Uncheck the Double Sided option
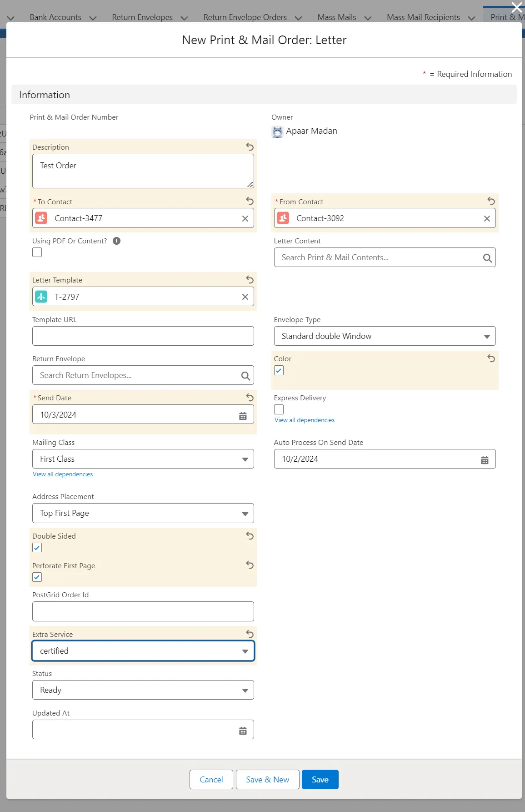This screenshot has width=525, height=812. (x=37, y=548)
